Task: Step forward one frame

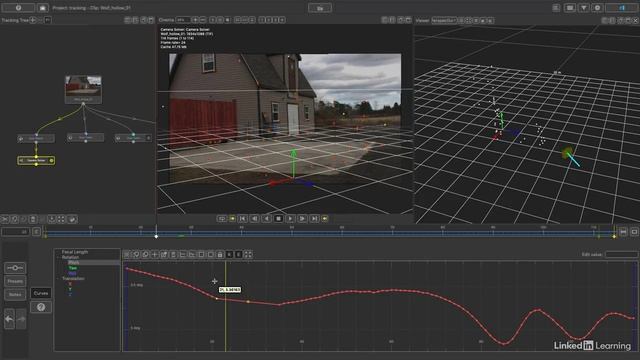Action: pyautogui.click(x=302, y=219)
